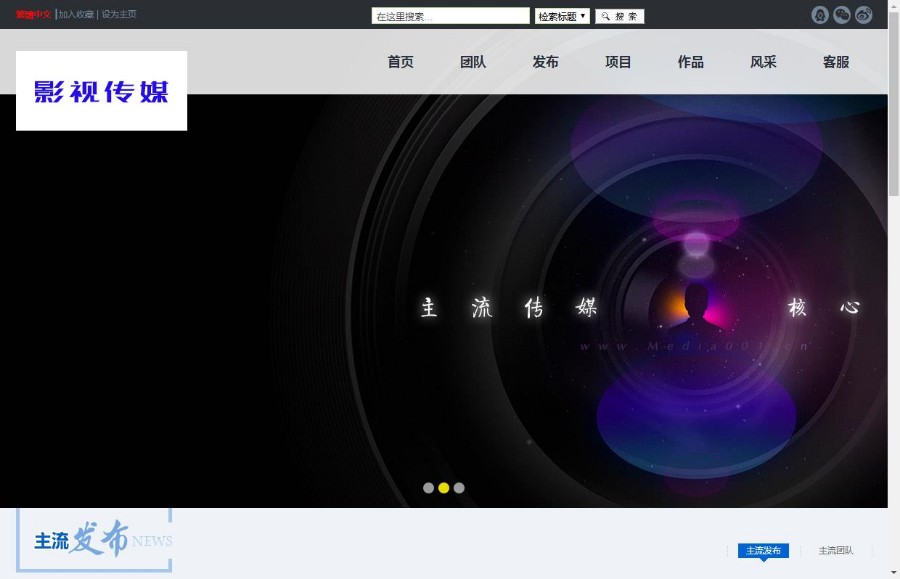Click the 搜索 search button
900x579 pixels.
619,16
